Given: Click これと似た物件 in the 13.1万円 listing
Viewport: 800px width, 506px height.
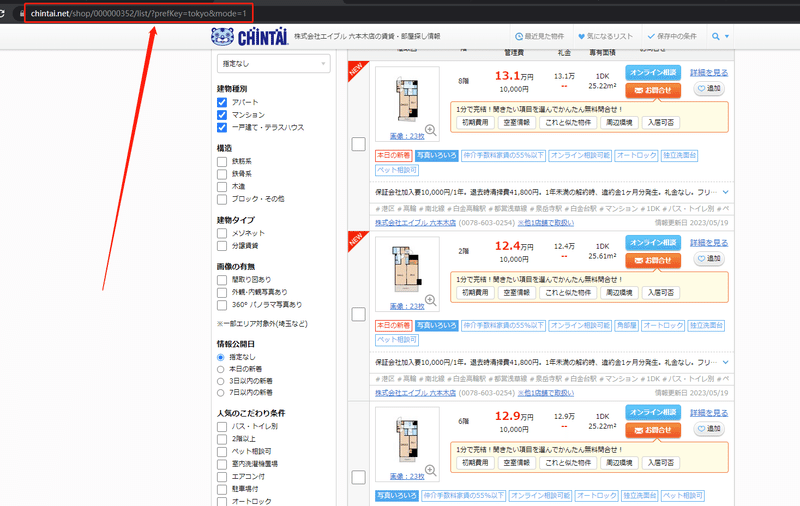Looking at the screenshot, I should coord(568,122).
